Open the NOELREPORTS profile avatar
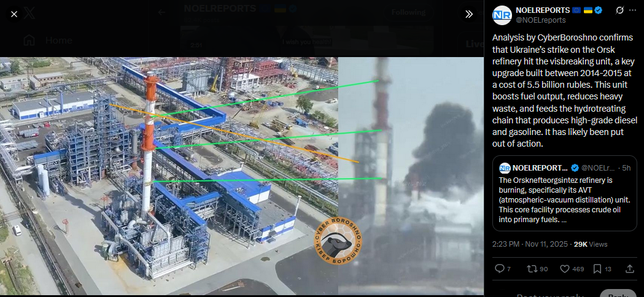This screenshot has width=644, height=297. click(x=502, y=15)
